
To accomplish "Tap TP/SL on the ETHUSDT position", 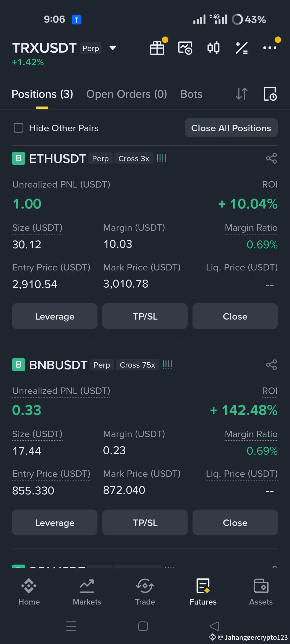I will [x=145, y=316].
